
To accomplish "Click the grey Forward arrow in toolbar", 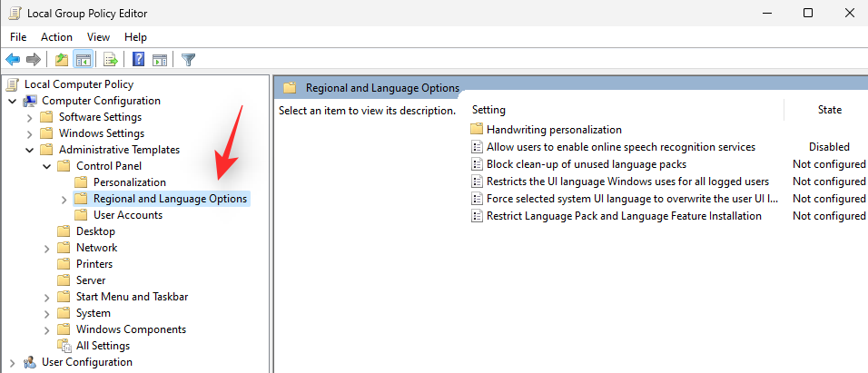I will click(34, 59).
